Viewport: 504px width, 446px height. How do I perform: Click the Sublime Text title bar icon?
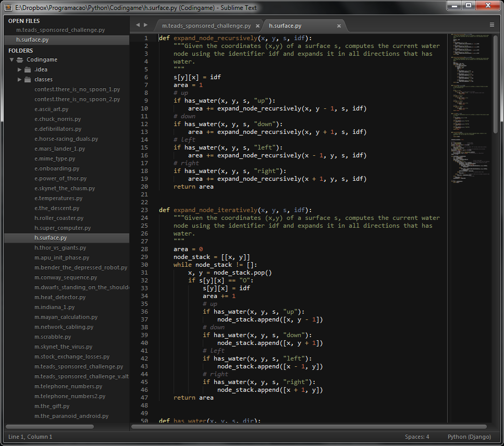[8, 7]
